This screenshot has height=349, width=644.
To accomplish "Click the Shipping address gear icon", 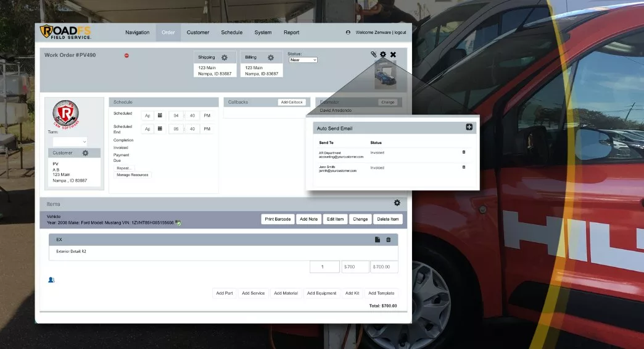I will point(225,57).
